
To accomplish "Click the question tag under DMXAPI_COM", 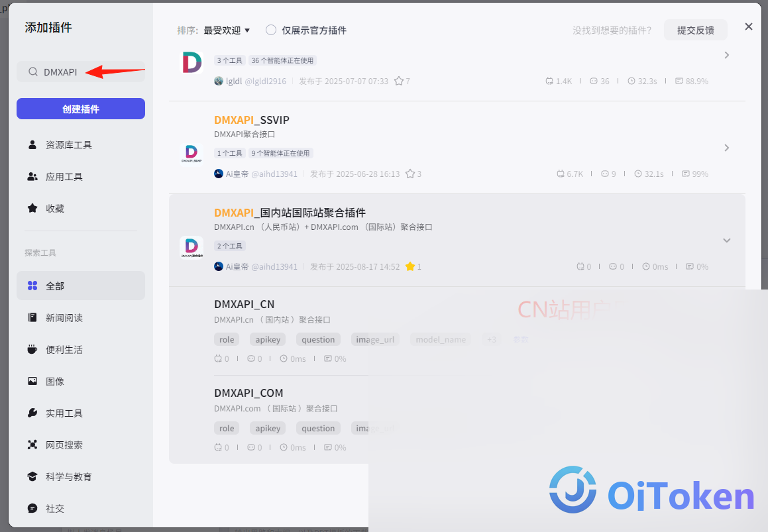I will pyautogui.click(x=318, y=428).
